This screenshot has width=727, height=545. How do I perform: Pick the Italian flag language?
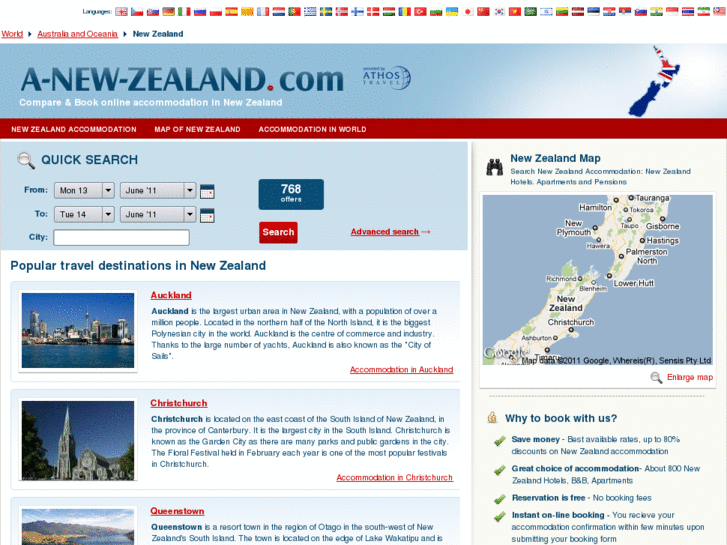185,12
